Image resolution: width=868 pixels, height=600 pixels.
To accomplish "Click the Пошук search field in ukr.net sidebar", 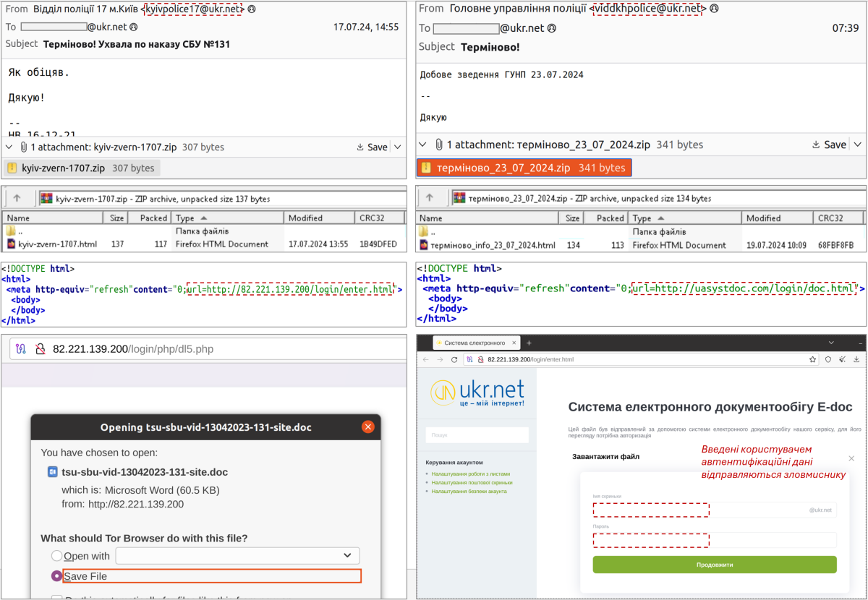I will coord(477,435).
